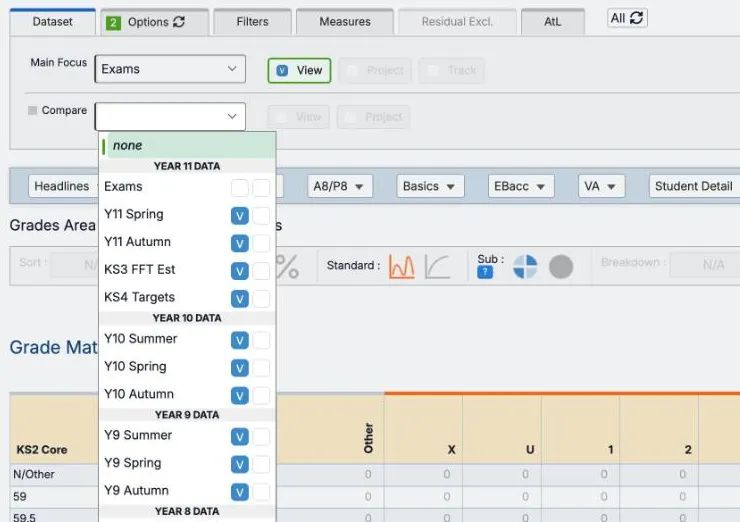Select the percentage display icon
This screenshot has width=740, height=522.
pyautogui.click(x=287, y=267)
